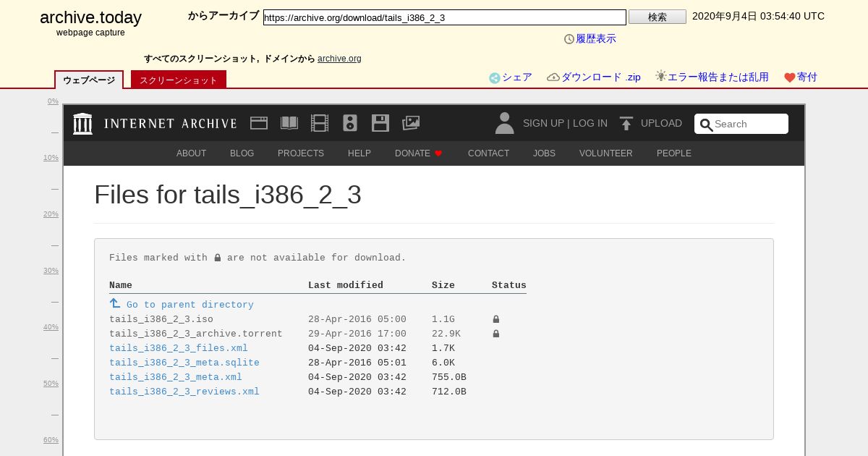Viewport: 868px width, 456px height.
Task: Jump to the 30% page position marker
Action: coord(51,271)
